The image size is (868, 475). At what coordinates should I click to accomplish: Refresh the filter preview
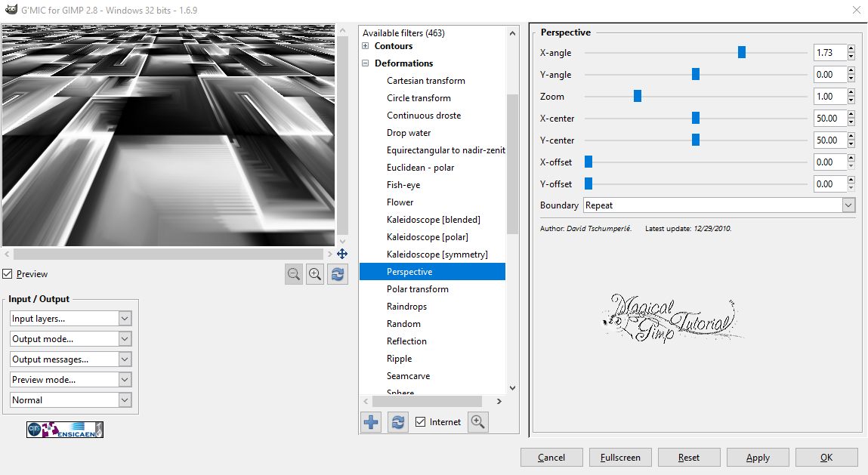point(337,273)
